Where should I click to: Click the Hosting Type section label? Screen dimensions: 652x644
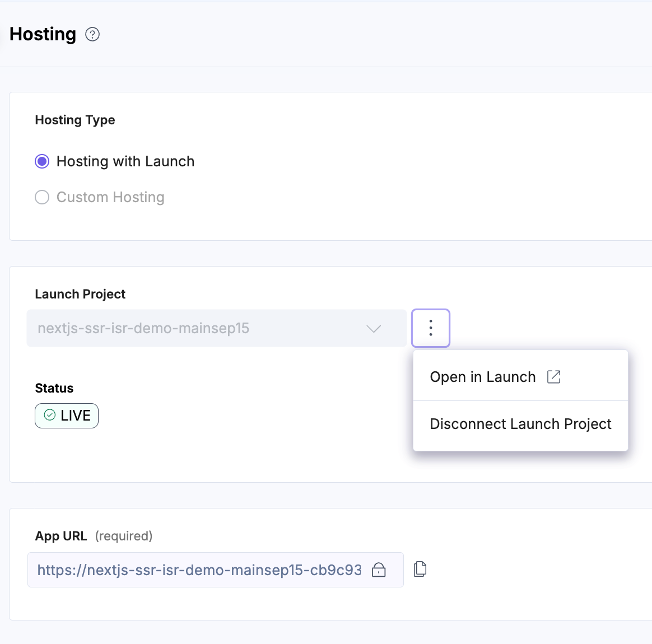pos(75,120)
